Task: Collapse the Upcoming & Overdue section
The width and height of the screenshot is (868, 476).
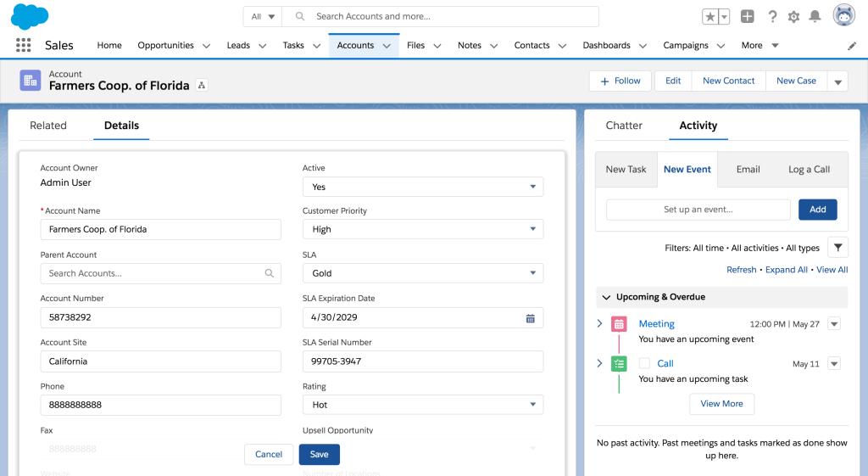Action: point(606,297)
